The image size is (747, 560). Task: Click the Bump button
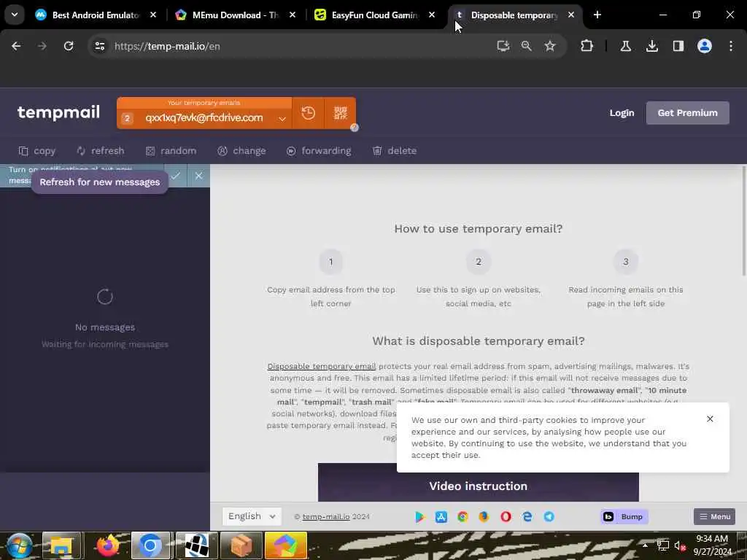[x=624, y=517]
